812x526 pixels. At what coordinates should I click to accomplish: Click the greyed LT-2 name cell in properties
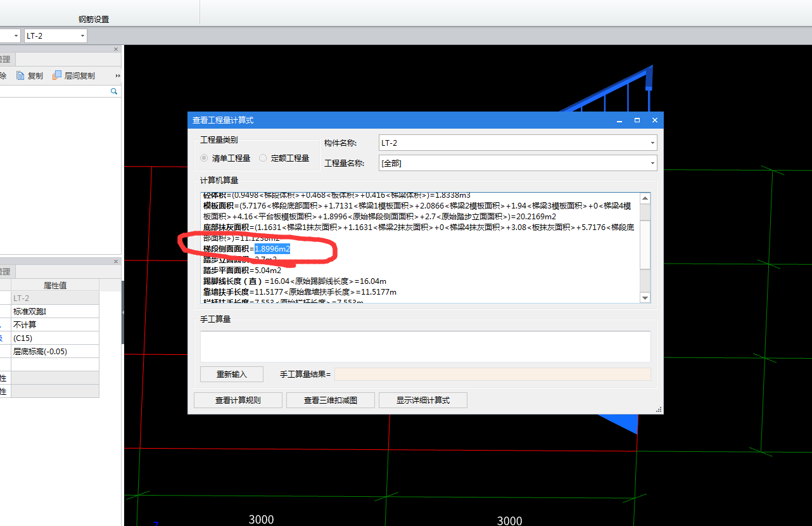tap(55, 298)
